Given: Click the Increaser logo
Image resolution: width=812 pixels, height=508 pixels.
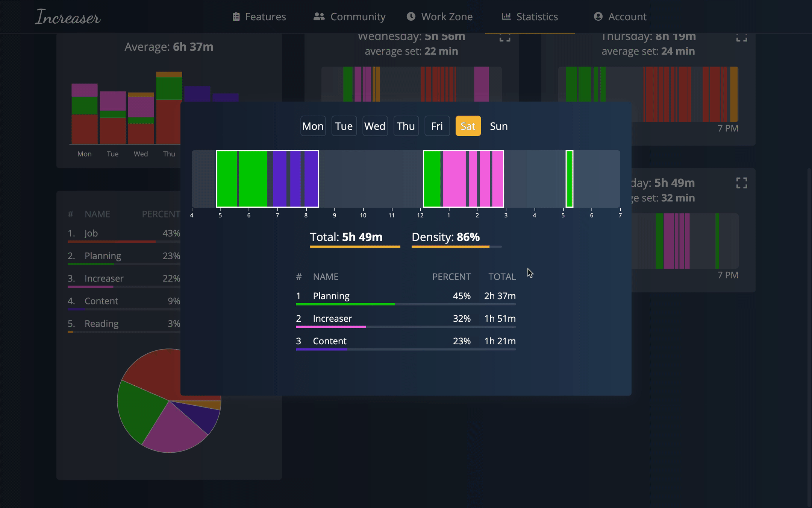Looking at the screenshot, I should coord(68,17).
